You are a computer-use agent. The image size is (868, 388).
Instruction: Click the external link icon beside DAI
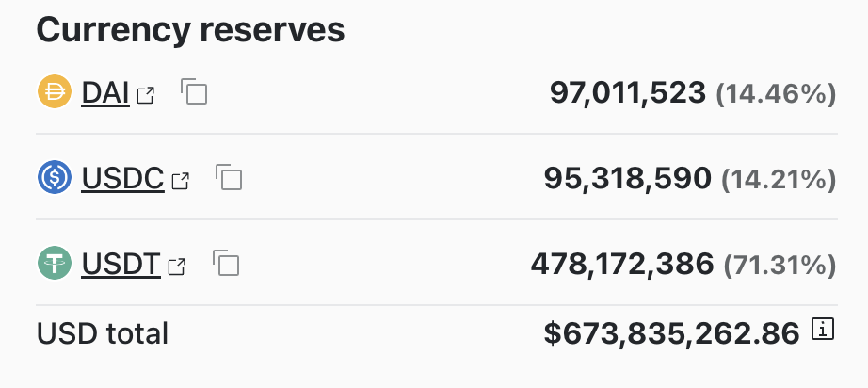pyautogui.click(x=145, y=94)
